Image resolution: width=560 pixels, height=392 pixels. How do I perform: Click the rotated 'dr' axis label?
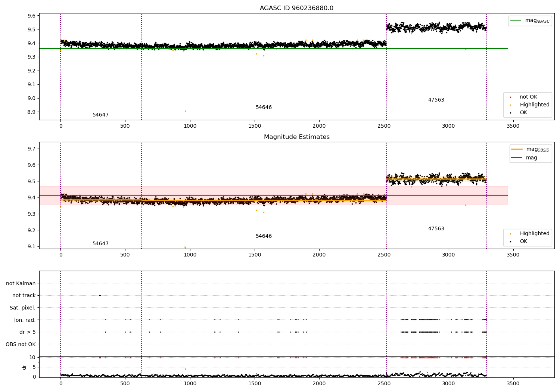24,367
